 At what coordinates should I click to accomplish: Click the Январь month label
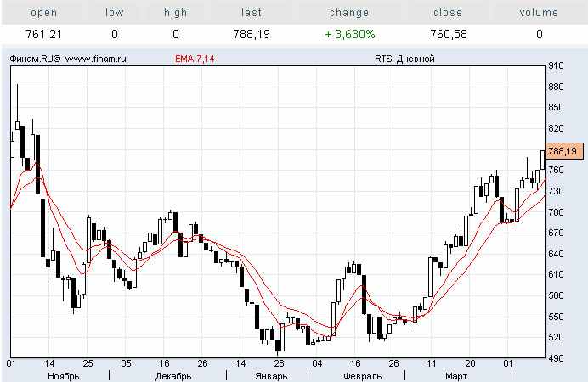(271, 376)
